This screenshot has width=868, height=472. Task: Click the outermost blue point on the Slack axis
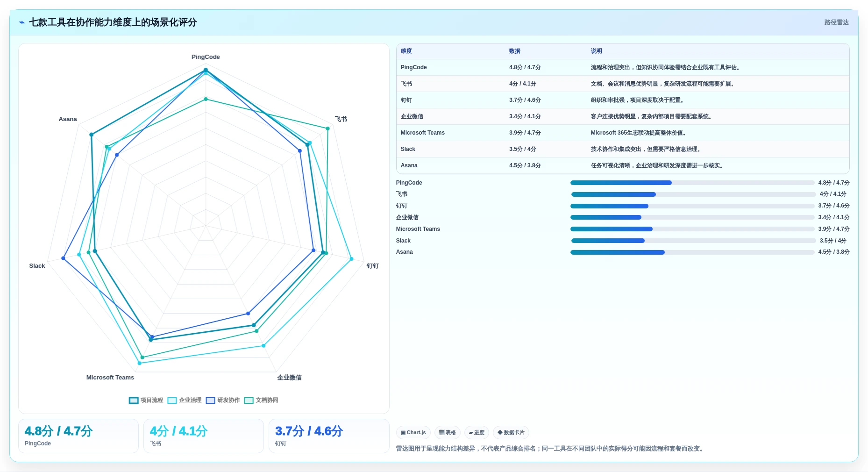63,258
